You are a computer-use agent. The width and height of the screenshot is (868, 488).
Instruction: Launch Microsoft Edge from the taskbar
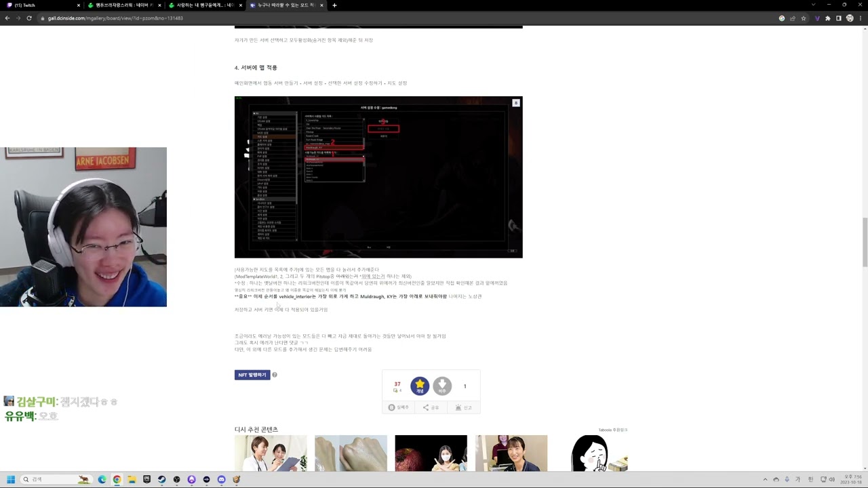(x=102, y=479)
